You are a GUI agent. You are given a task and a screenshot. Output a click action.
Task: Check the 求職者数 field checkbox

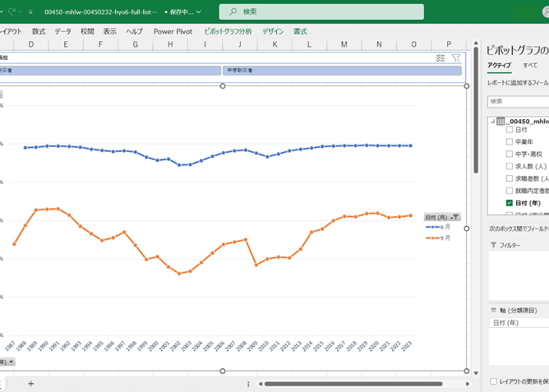(509, 179)
